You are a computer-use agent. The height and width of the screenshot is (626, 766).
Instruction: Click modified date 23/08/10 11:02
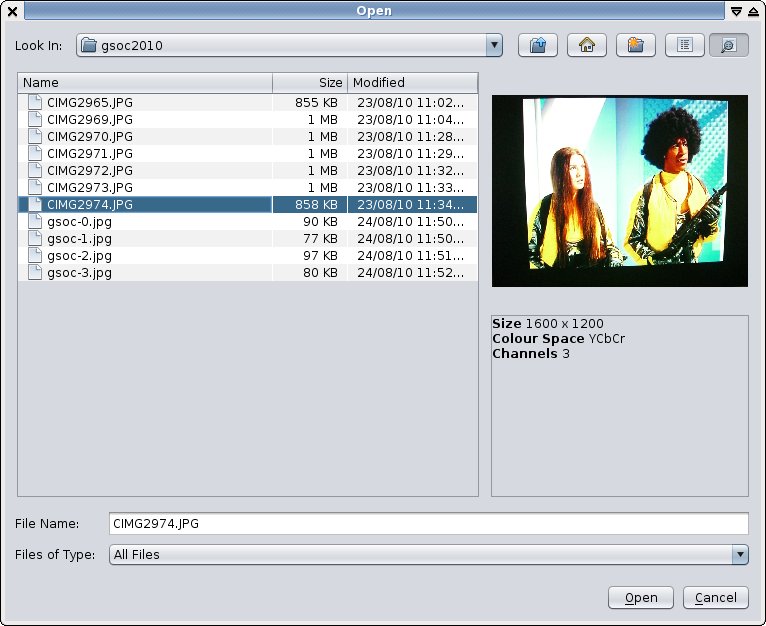point(410,103)
